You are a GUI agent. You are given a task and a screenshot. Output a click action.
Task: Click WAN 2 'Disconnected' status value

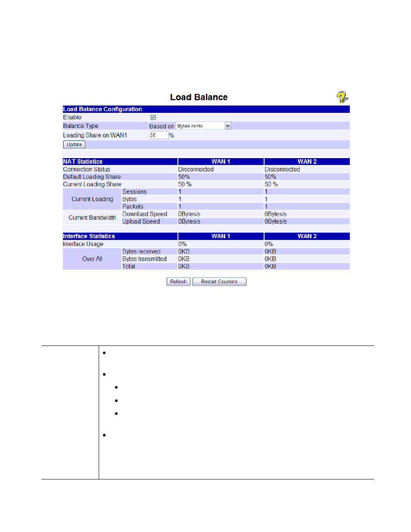click(x=282, y=169)
